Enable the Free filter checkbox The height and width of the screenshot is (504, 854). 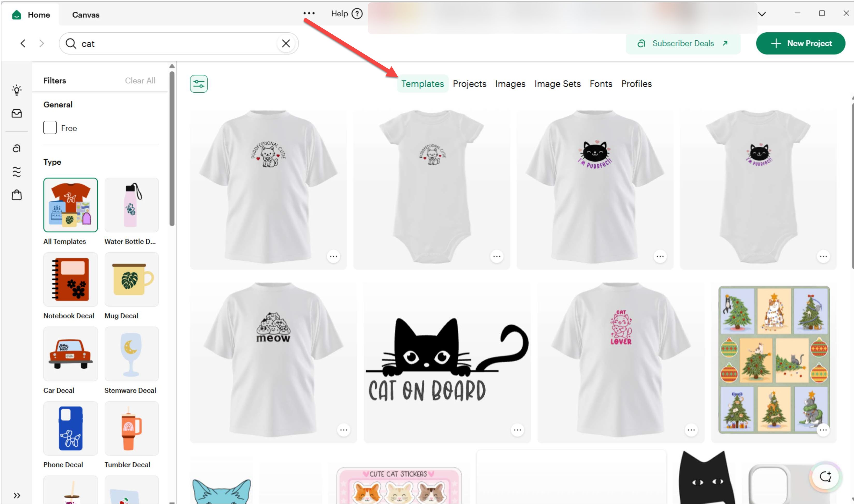(50, 128)
